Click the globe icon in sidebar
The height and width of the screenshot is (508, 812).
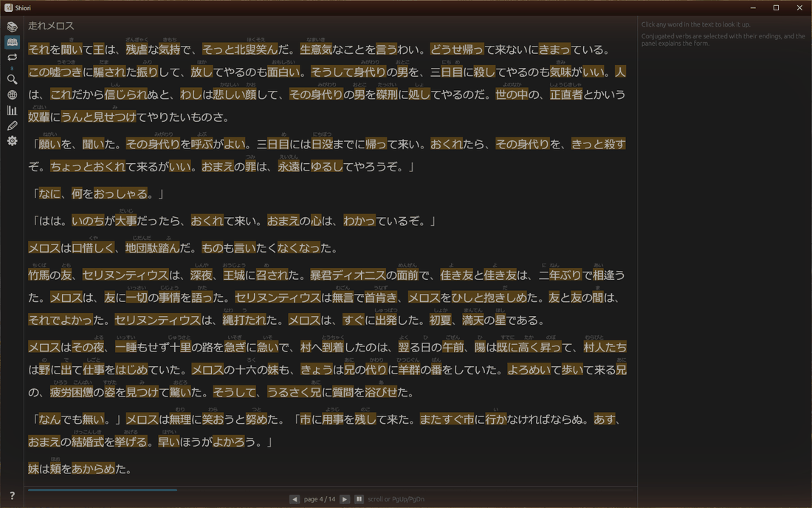[12, 95]
